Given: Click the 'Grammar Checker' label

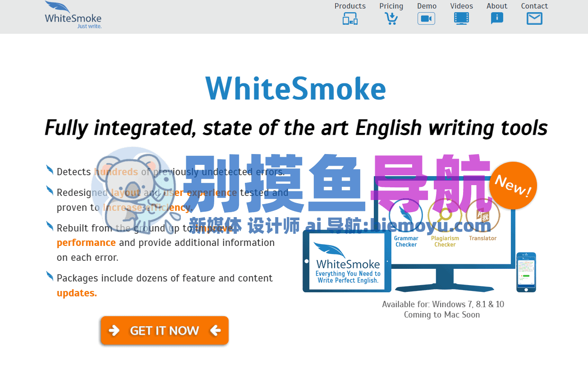Looking at the screenshot, I should tap(406, 241).
